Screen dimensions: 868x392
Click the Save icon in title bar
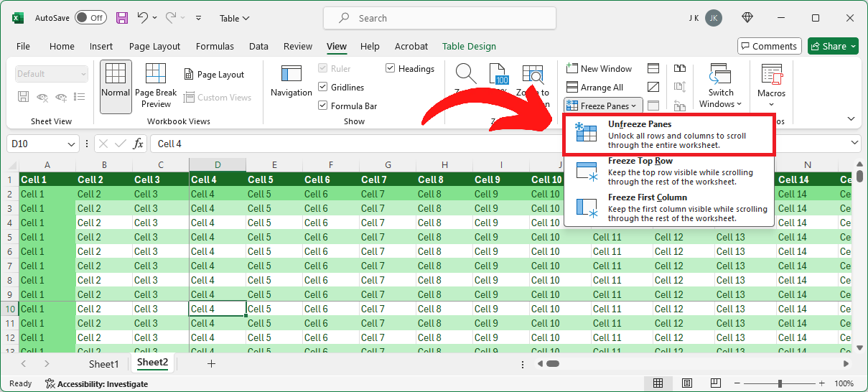(122, 18)
